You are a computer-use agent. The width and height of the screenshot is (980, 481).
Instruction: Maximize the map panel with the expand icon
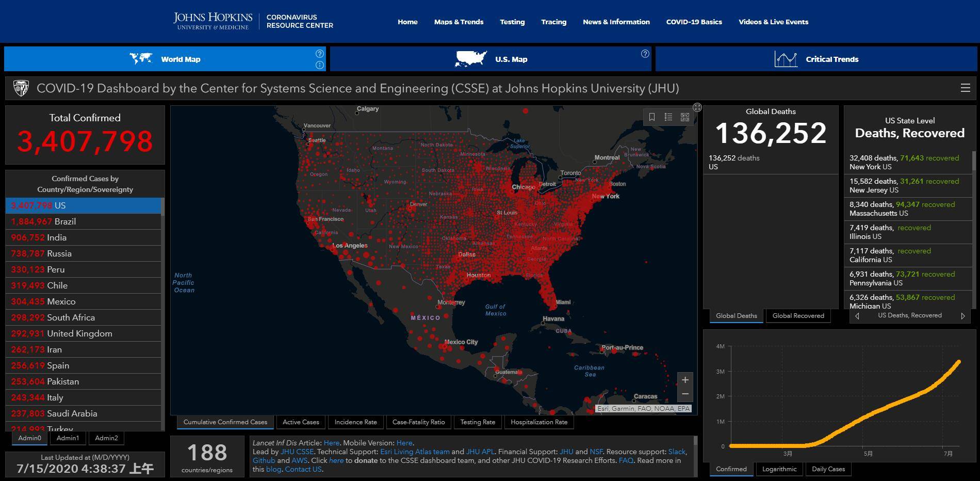(x=697, y=107)
